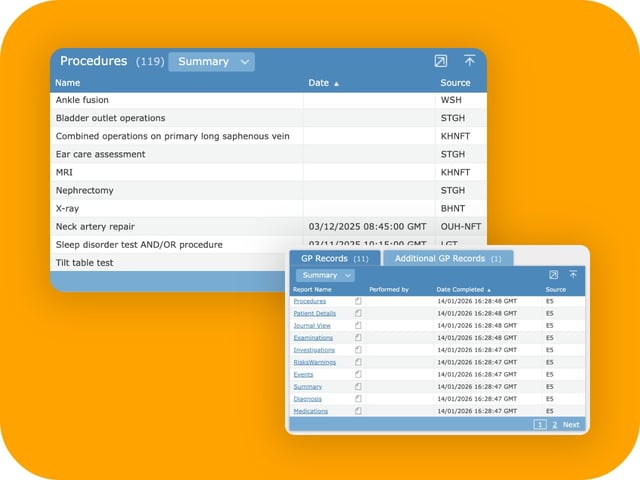640x480 pixels.
Task: Select the Tilt table test row
Action: pos(169,262)
